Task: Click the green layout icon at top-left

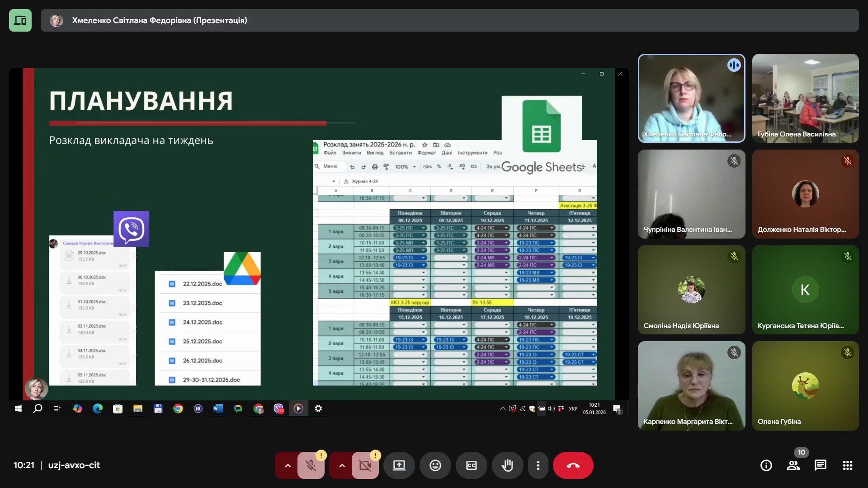Action: point(20,20)
